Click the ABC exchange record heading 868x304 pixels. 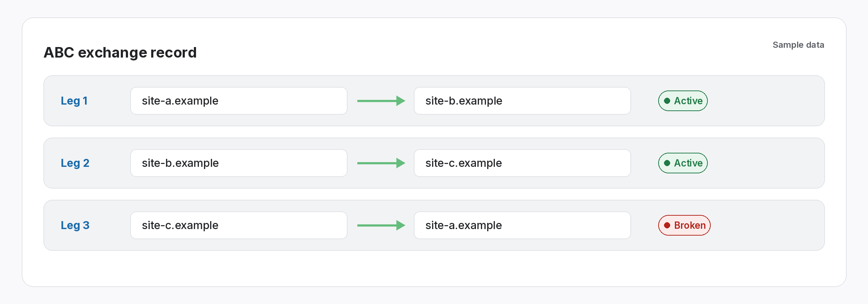[x=120, y=53]
